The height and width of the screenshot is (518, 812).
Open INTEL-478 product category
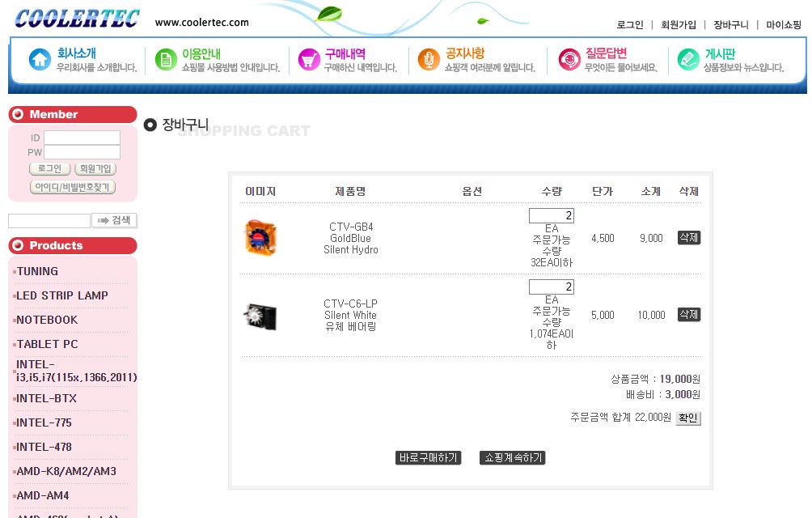(44, 447)
